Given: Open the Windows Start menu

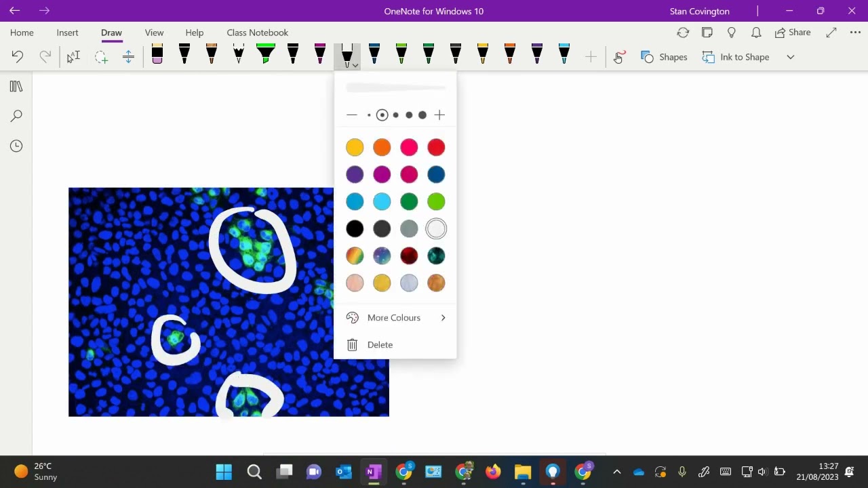Looking at the screenshot, I should coord(224,471).
